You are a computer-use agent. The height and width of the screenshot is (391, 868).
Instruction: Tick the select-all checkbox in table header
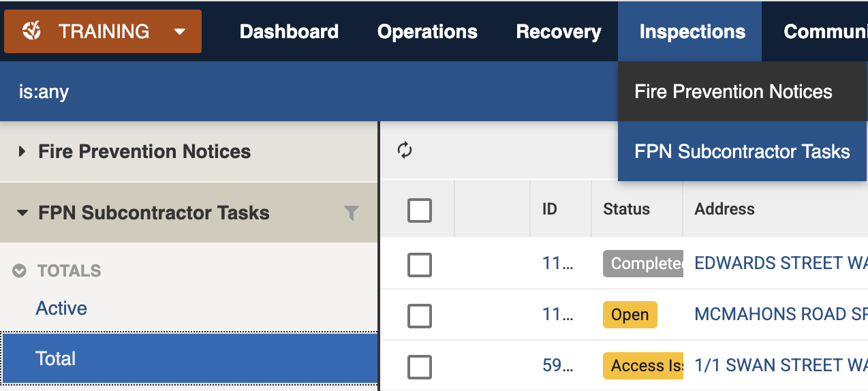point(420,210)
